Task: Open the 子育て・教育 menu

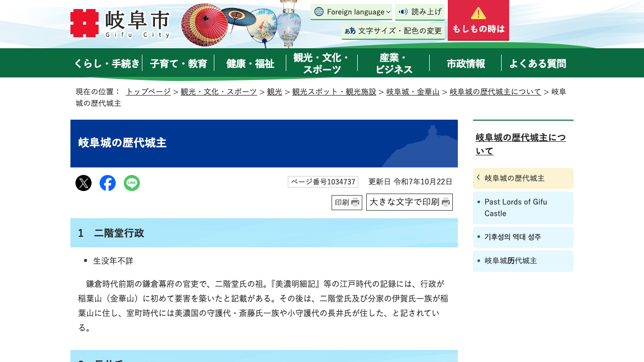Action: 179,63
